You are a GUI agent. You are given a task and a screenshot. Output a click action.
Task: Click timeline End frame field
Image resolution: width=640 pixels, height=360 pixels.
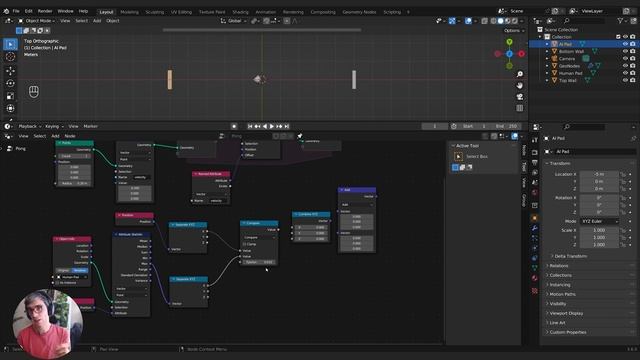click(x=506, y=127)
